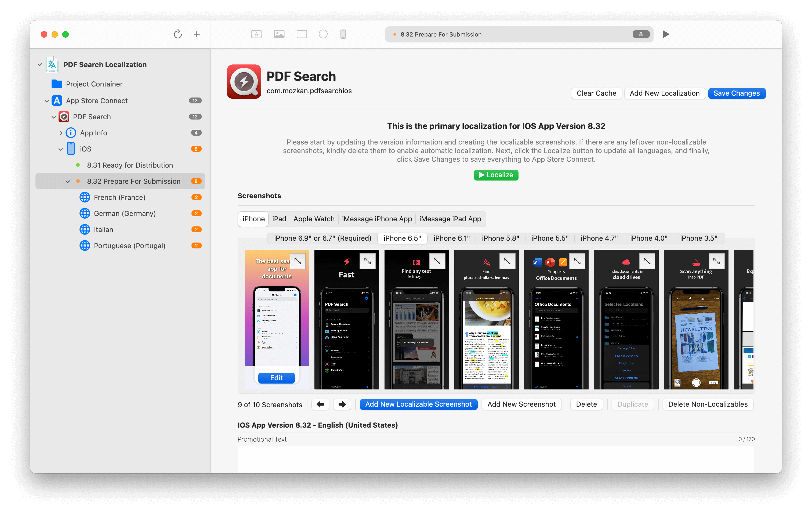Move screenshot right with the right arrow
Image resolution: width=812 pixels, height=513 pixels.
pos(342,404)
